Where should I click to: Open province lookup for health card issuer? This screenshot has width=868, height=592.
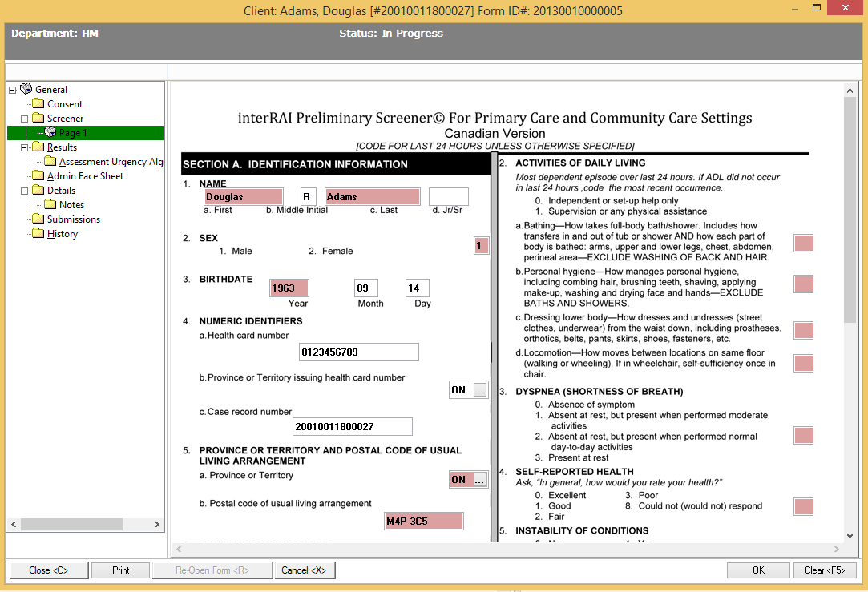(x=480, y=390)
